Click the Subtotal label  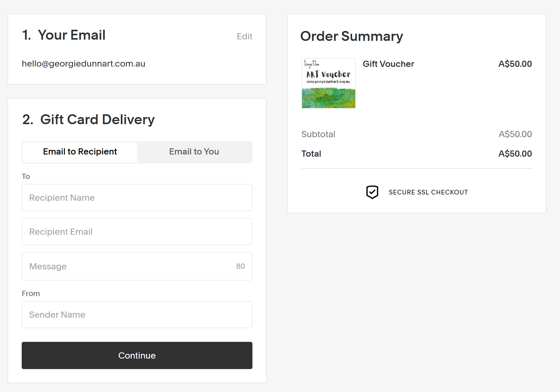pos(318,134)
